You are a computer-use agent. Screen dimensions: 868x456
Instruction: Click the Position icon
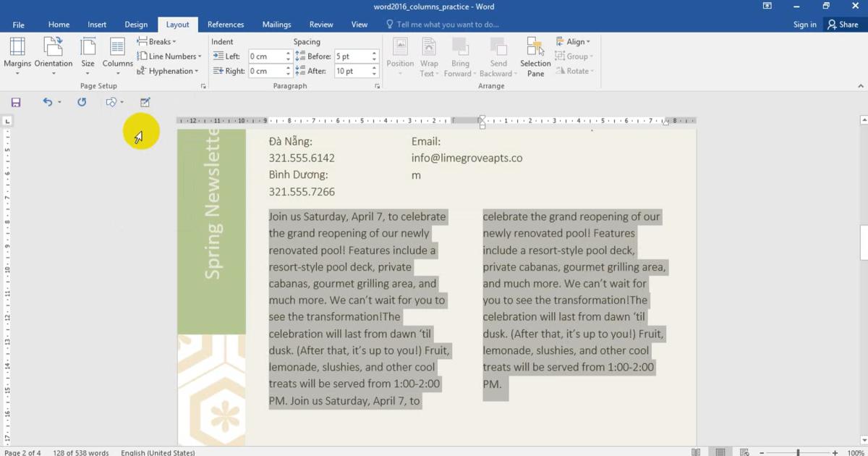click(400, 47)
